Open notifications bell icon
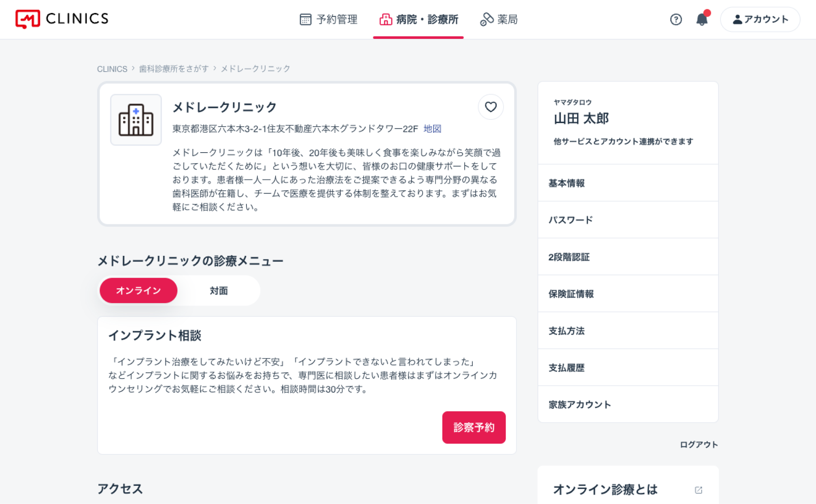The height and width of the screenshot is (504, 816). 702,19
